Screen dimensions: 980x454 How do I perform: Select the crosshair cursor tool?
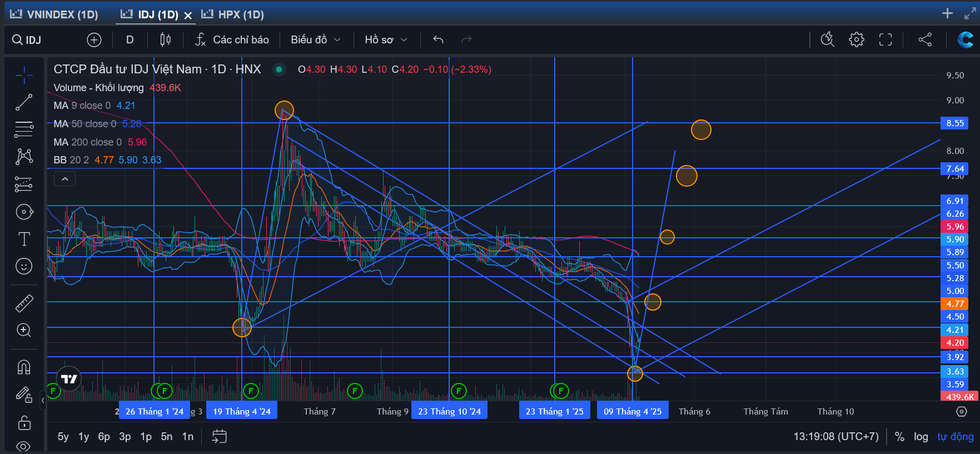click(x=24, y=74)
